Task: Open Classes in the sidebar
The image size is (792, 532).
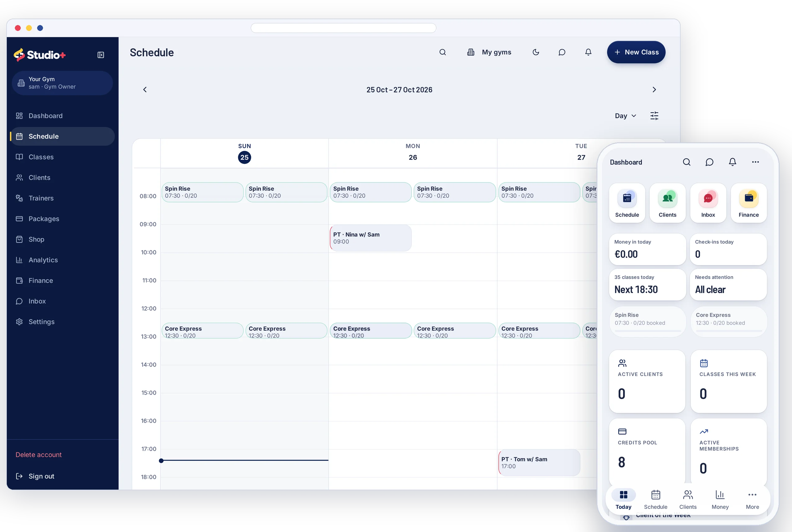Action: 62,157
